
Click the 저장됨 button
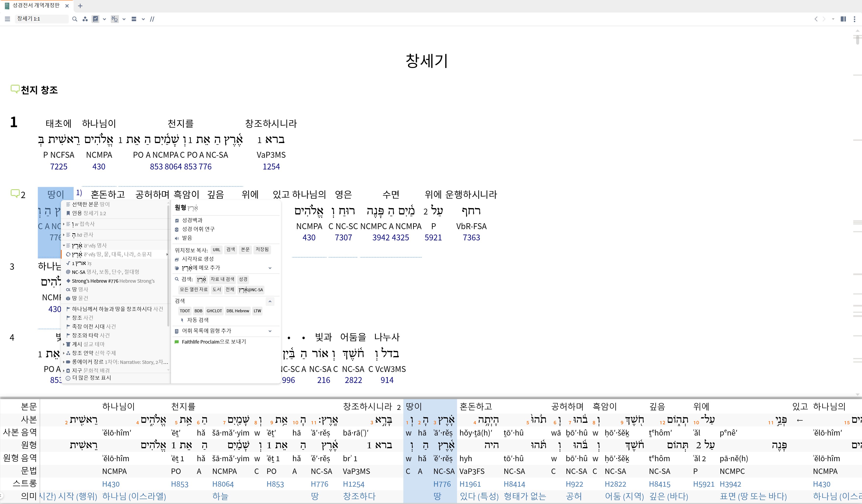262,250
